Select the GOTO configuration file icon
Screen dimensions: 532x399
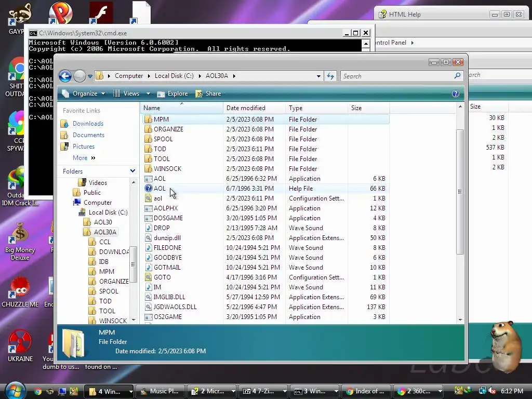(148, 277)
